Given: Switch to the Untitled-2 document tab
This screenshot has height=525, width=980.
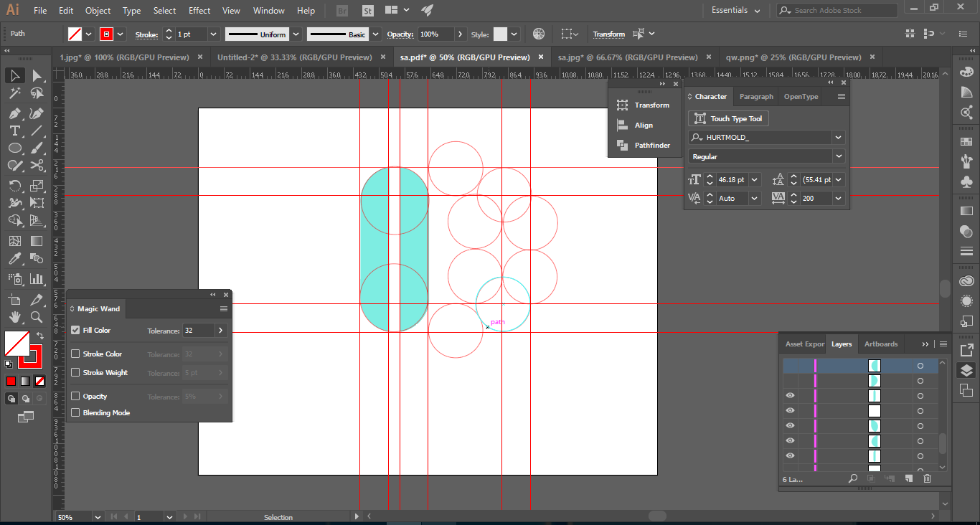Looking at the screenshot, I should [294, 57].
